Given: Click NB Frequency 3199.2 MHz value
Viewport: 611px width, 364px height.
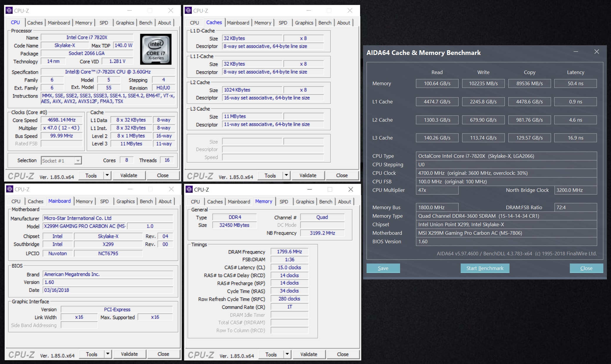Looking at the screenshot, I should click(x=322, y=233).
